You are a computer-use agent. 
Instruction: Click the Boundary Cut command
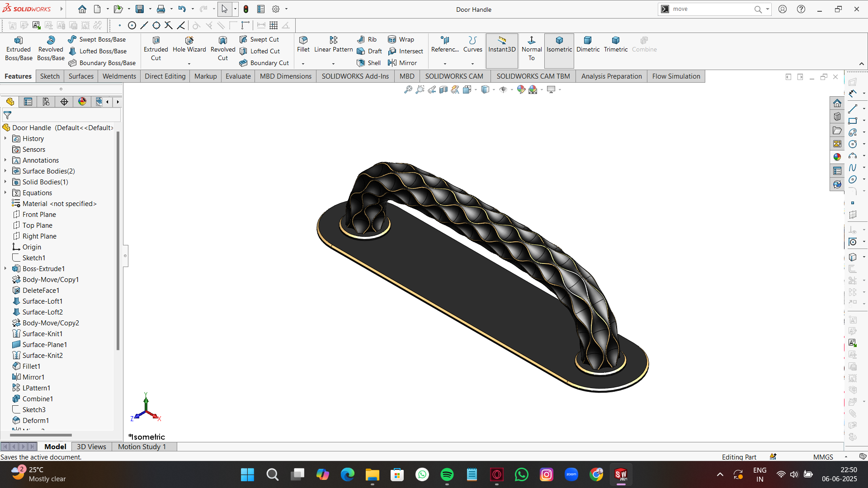click(x=264, y=63)
